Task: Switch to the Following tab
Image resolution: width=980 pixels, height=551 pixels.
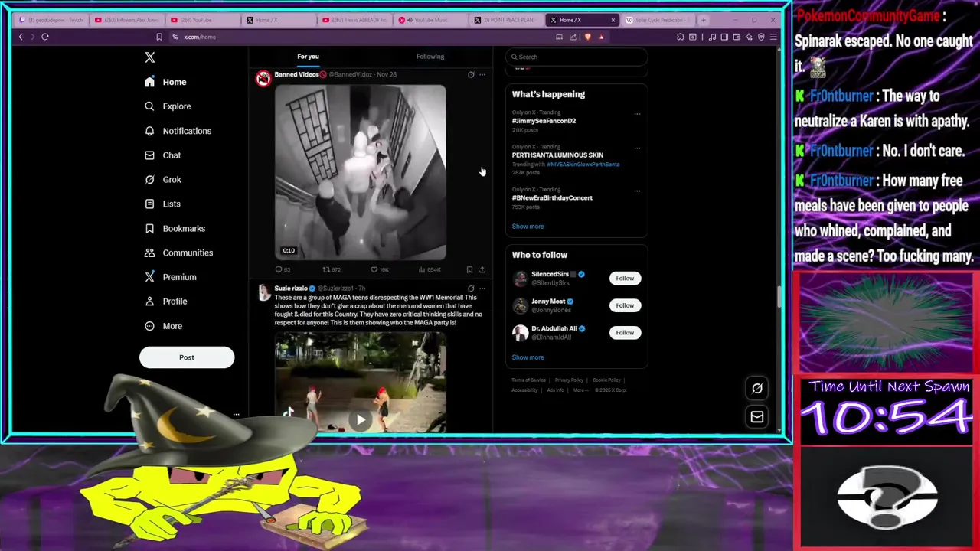Action: pos(430,56)
